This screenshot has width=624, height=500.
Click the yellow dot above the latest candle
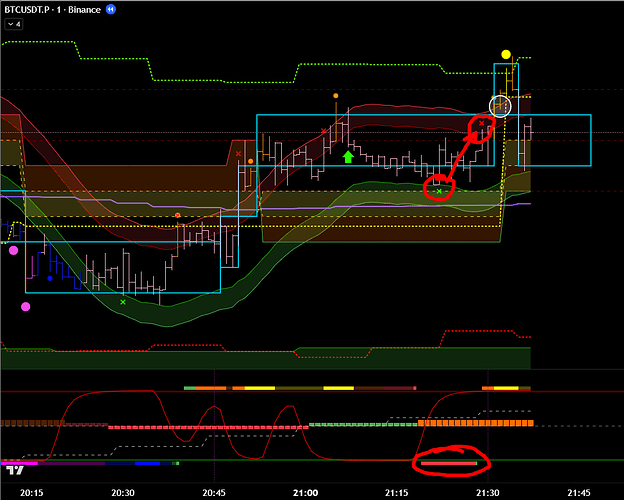click(507, 54)
